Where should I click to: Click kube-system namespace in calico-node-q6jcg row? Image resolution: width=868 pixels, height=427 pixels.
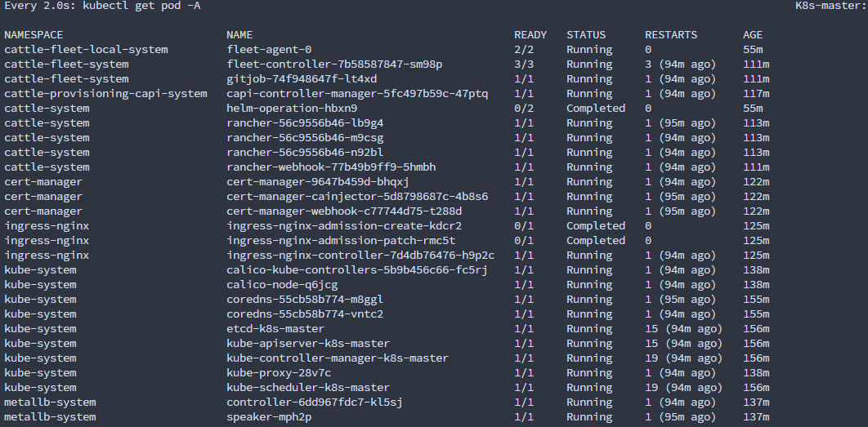point(40,285)
